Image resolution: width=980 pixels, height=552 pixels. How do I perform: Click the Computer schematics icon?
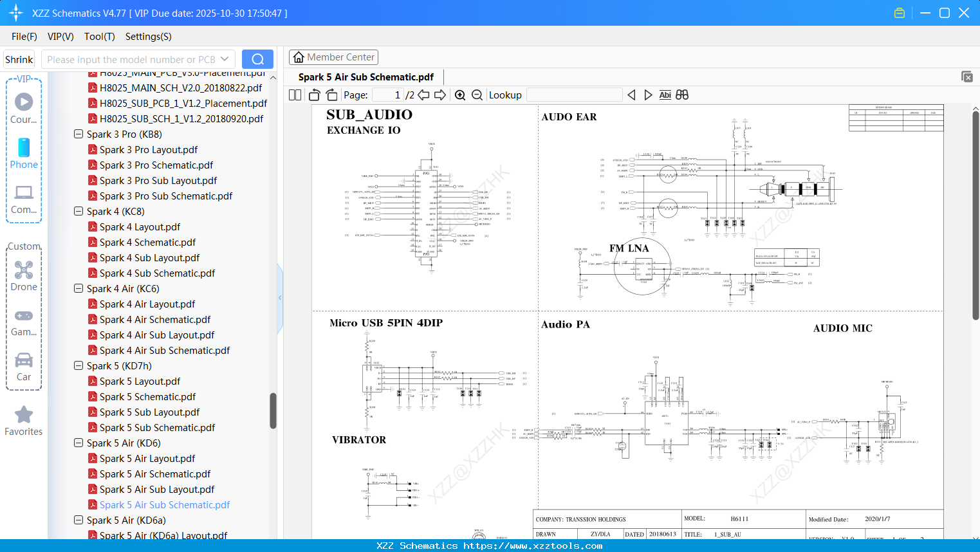coord(24,192)
